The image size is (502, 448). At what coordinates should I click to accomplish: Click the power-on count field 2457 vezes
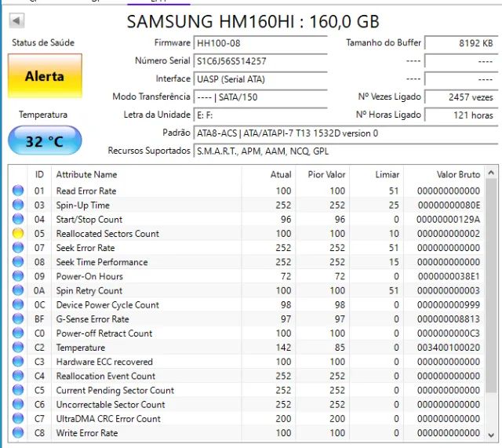click(461, 97)
